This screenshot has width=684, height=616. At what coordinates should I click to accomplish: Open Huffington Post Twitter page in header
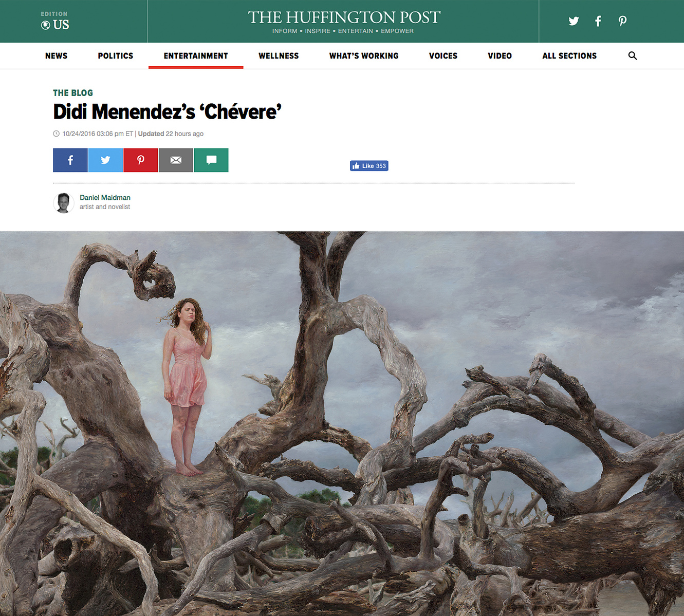[x=574, y=21]
